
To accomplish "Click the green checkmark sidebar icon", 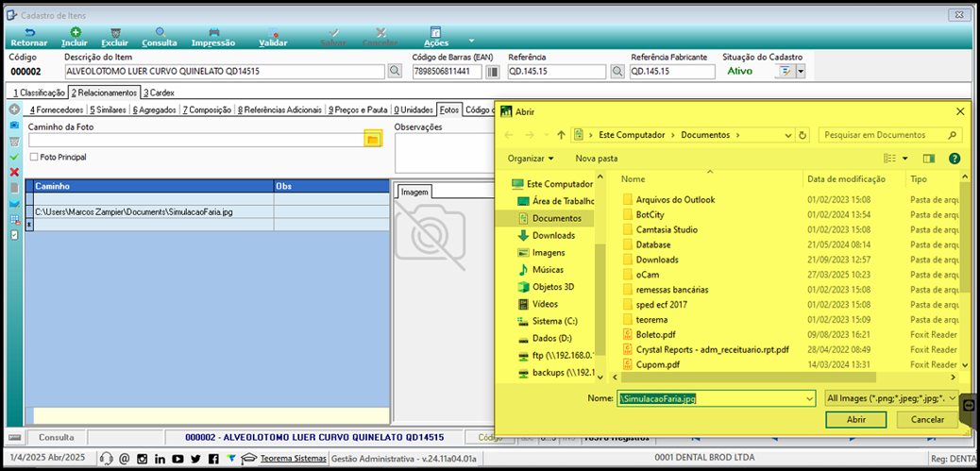I will pyautogui.click(x=14, y=156).
